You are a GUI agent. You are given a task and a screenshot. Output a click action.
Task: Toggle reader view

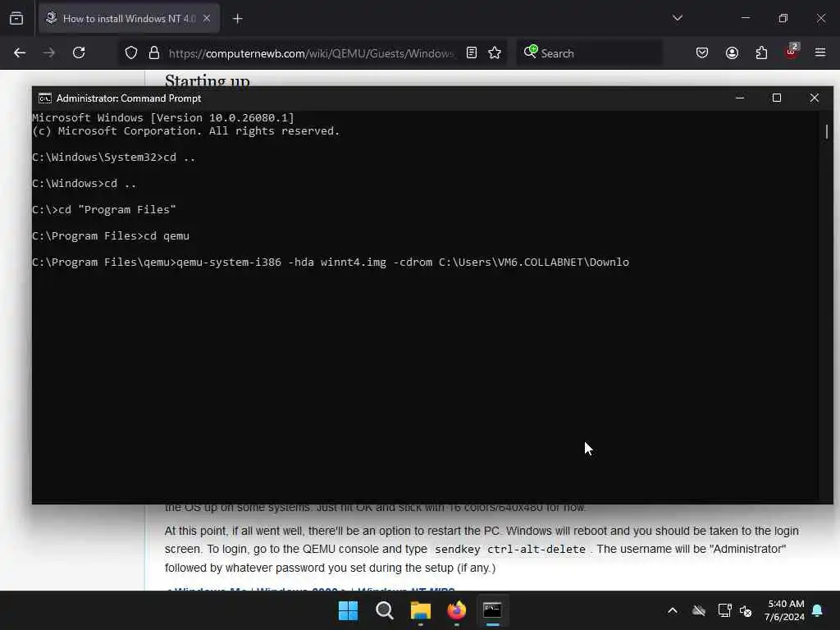pos(472,52)
